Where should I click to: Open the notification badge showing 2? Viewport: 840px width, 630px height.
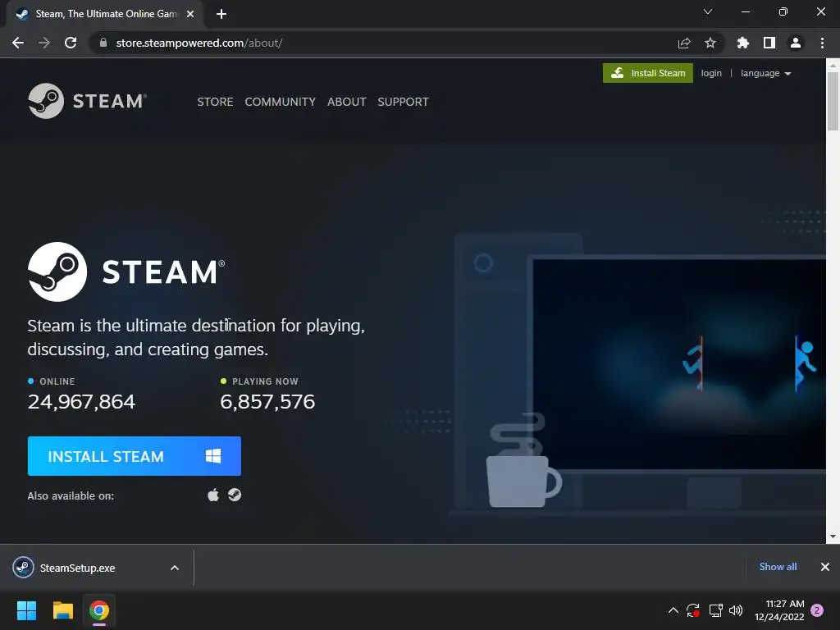pyautogui.click(x=817, y=610)
